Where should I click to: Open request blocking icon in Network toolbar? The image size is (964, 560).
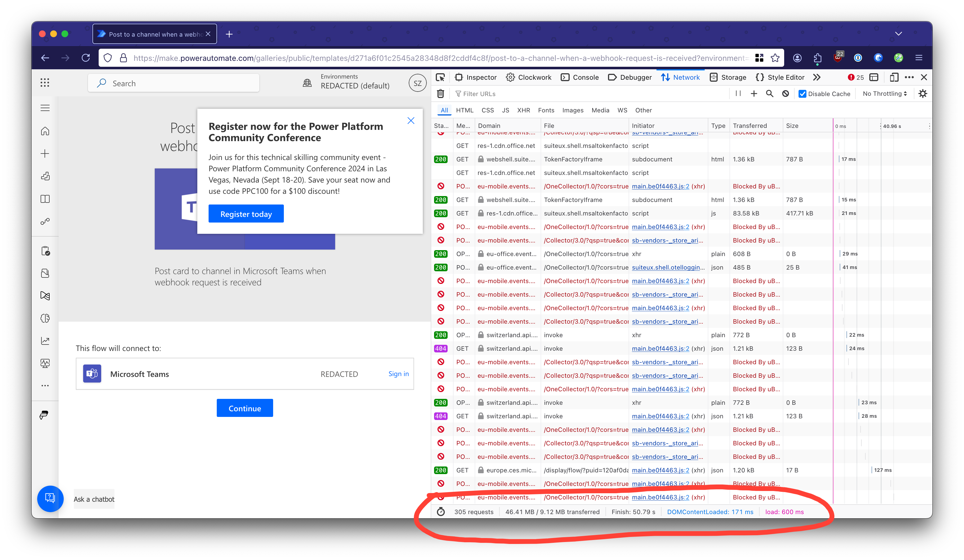(785, 94)
